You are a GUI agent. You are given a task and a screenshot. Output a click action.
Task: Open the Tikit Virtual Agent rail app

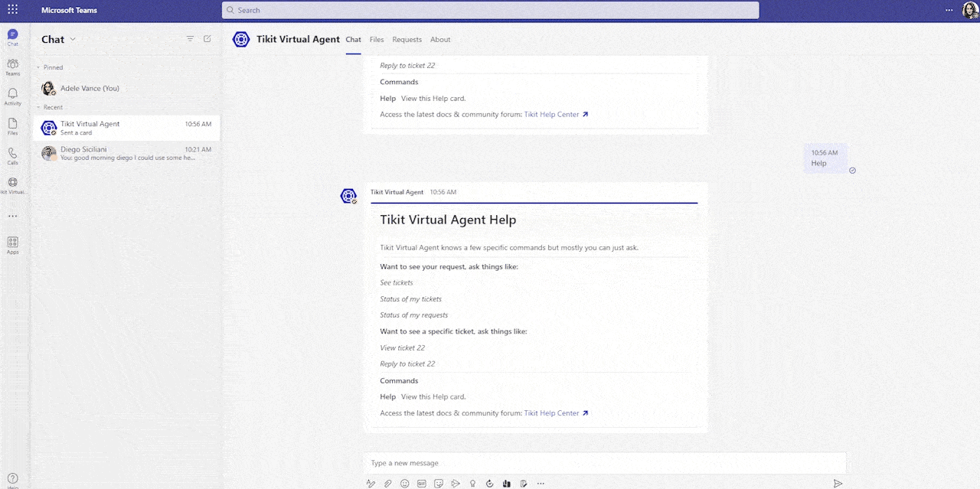tap(13, 186)
